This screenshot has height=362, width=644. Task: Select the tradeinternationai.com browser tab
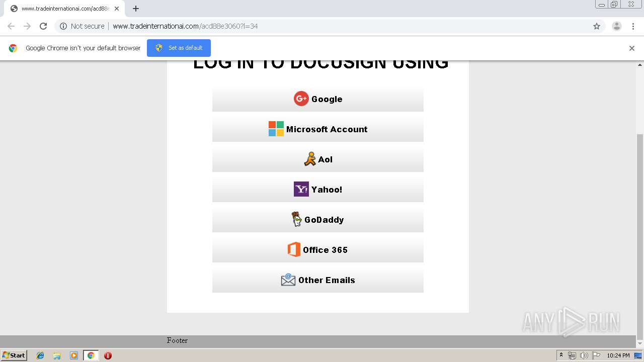tap(64, 9)
